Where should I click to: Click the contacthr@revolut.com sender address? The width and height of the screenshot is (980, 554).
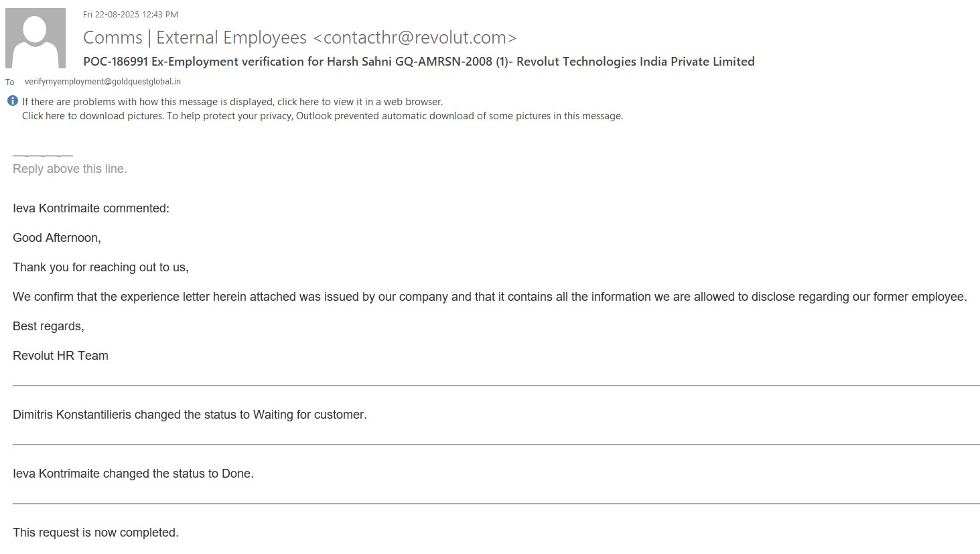pyautogui.click(x=415, y=38)
